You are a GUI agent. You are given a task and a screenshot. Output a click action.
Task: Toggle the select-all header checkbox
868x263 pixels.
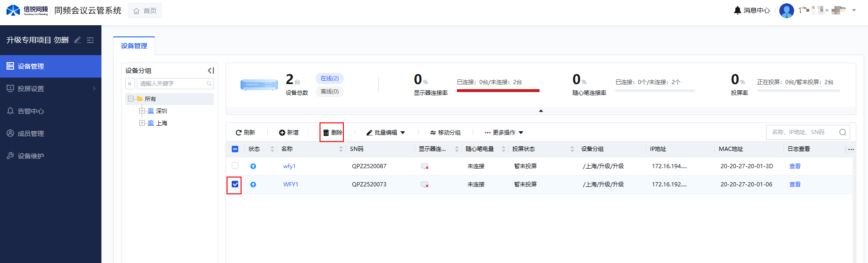click(235, 149)
